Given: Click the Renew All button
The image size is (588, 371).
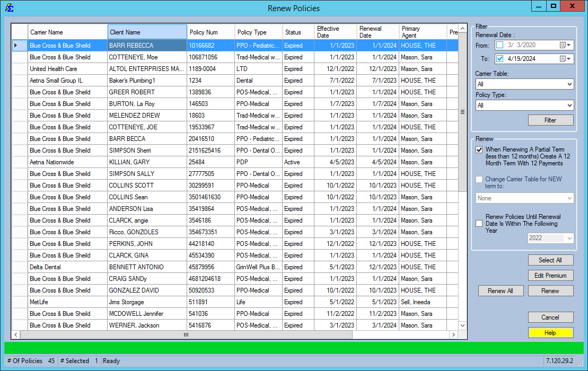Looking at the screenshot, I should click(501, 290).
